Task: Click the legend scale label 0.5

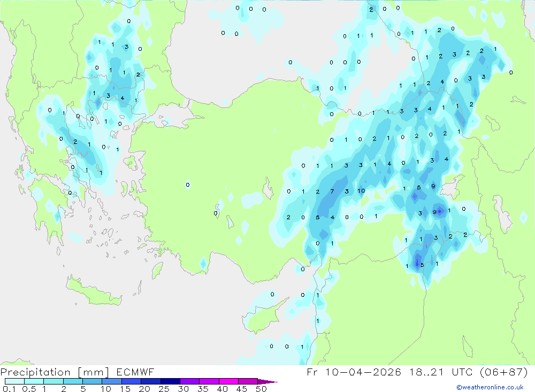Action: (x=29, y=389)
